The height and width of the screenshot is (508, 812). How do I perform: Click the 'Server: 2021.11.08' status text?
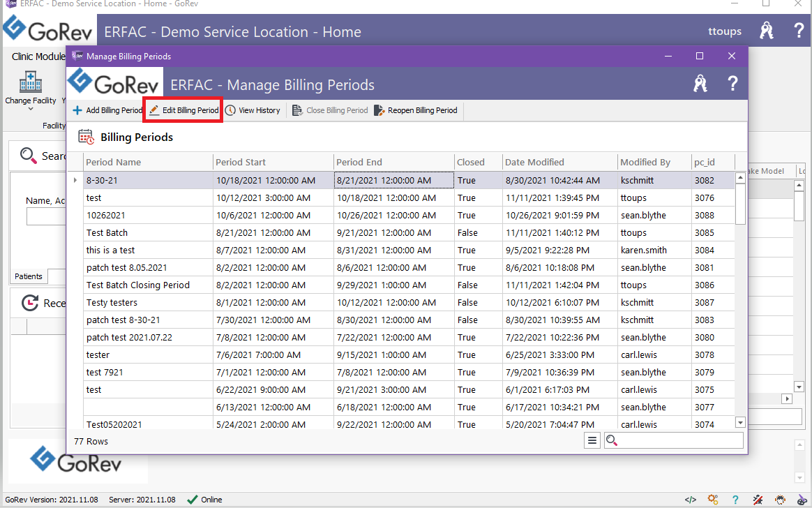(x=142, y=500)
